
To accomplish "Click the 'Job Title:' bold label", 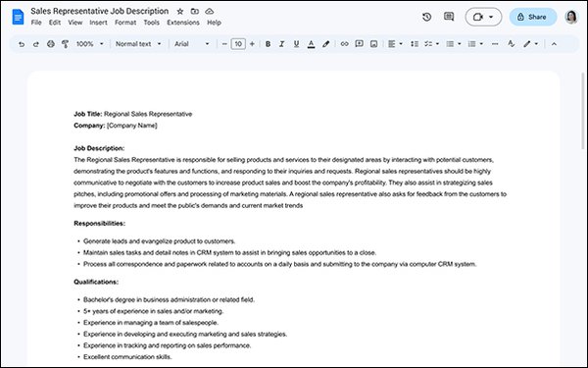I will (88, 114).
